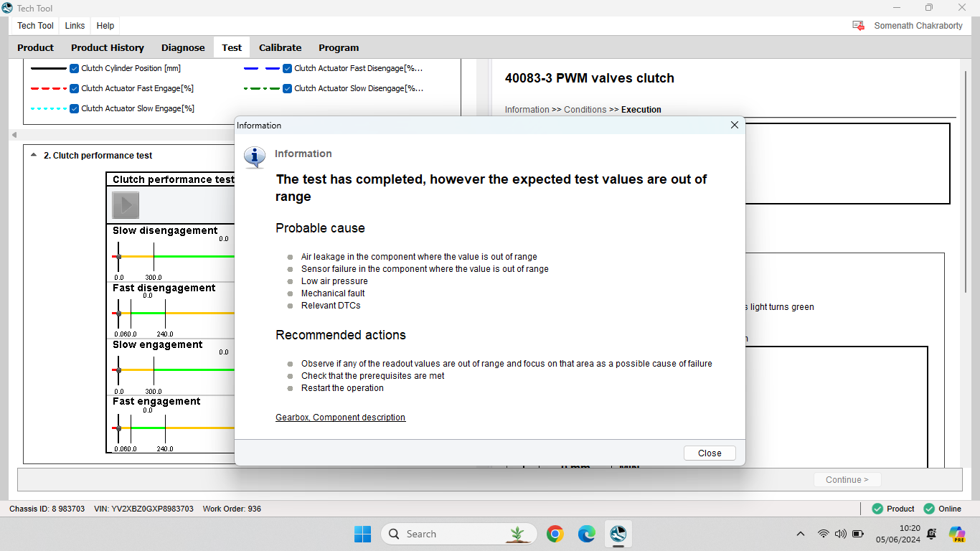This screenshot has height=551, width=980.
Task: Open the Windows Start menu
Action: 363,534
